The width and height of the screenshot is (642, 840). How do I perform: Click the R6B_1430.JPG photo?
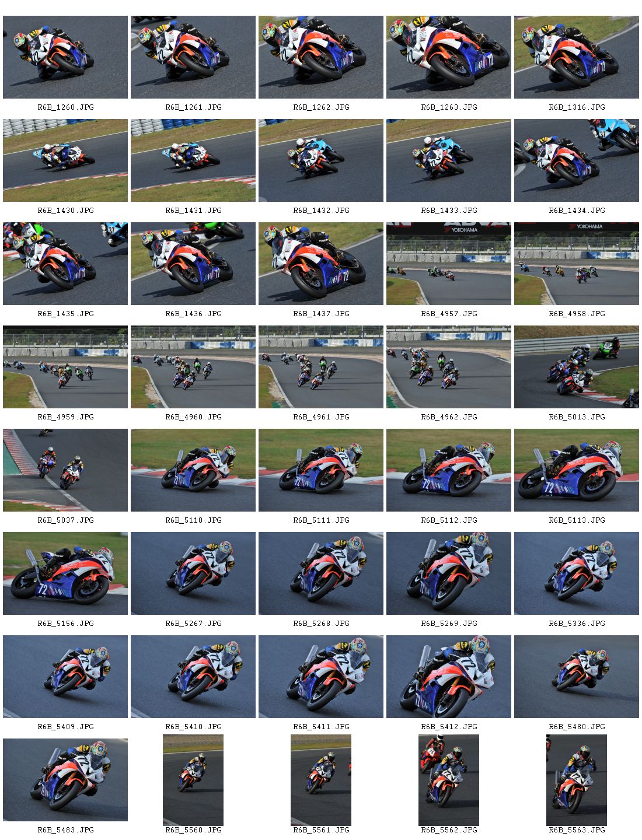coord(65,160)
